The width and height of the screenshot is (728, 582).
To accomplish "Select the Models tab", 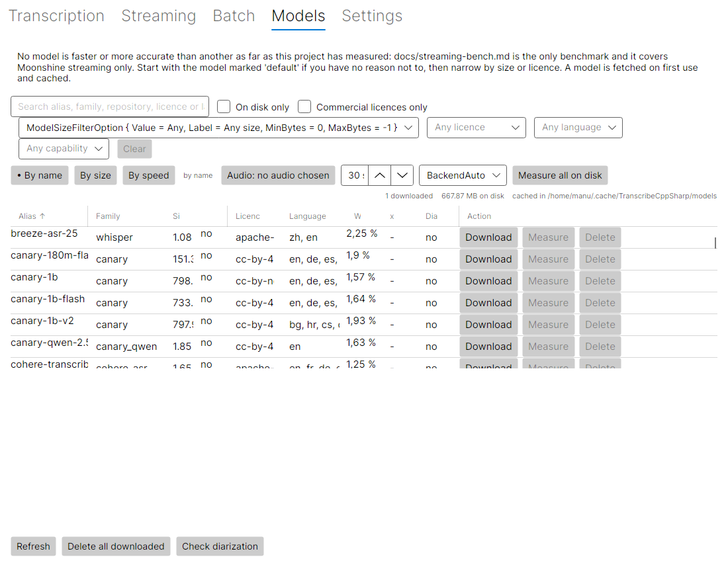I will (298, 16).
